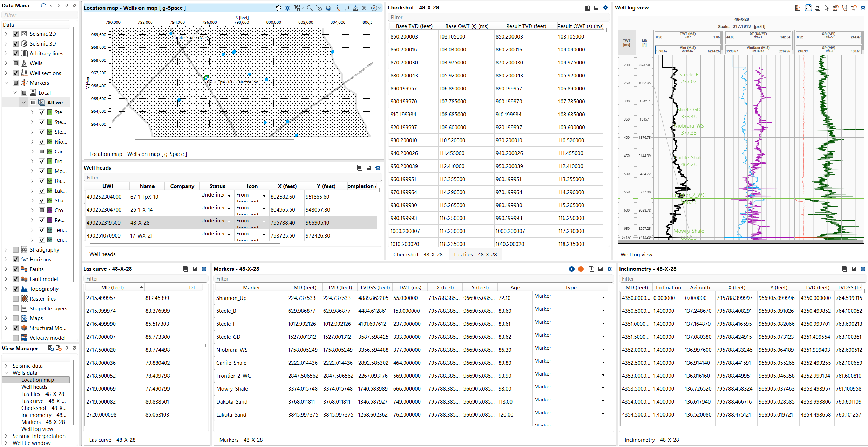The width and height of the screenshot is (868, 447).
Task: Expand the Topography tree node
Action: pos(6,289)
